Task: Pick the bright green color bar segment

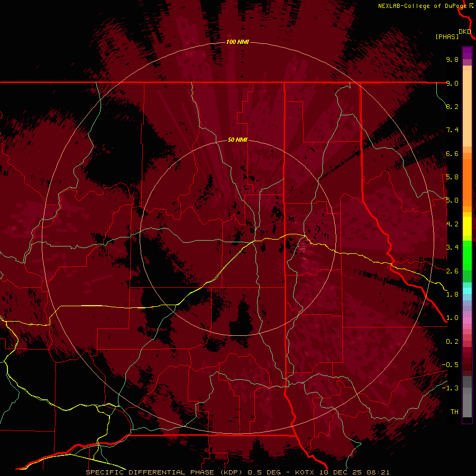Action: 467,255
